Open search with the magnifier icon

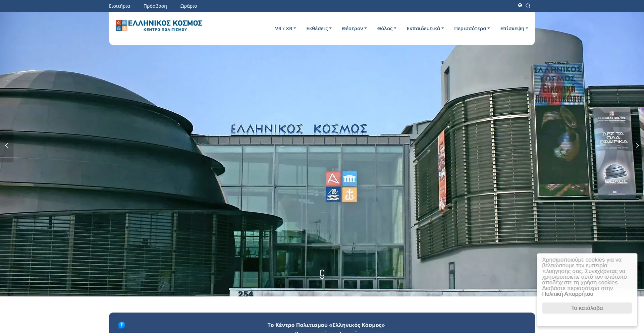pyautogui.click(x=528, y=6)
